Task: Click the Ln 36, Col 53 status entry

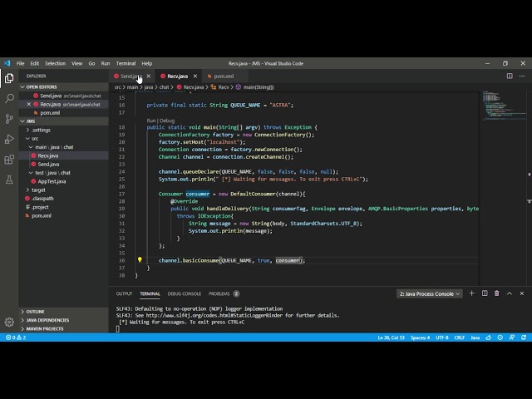Action: 392,337
